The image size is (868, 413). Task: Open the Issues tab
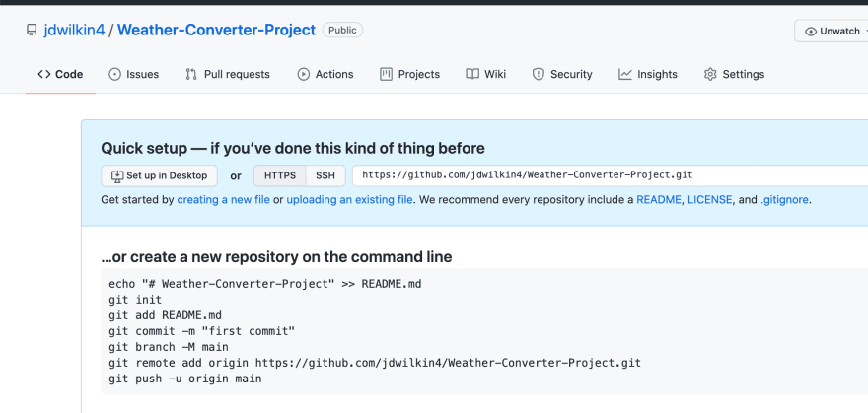point(134,74)
